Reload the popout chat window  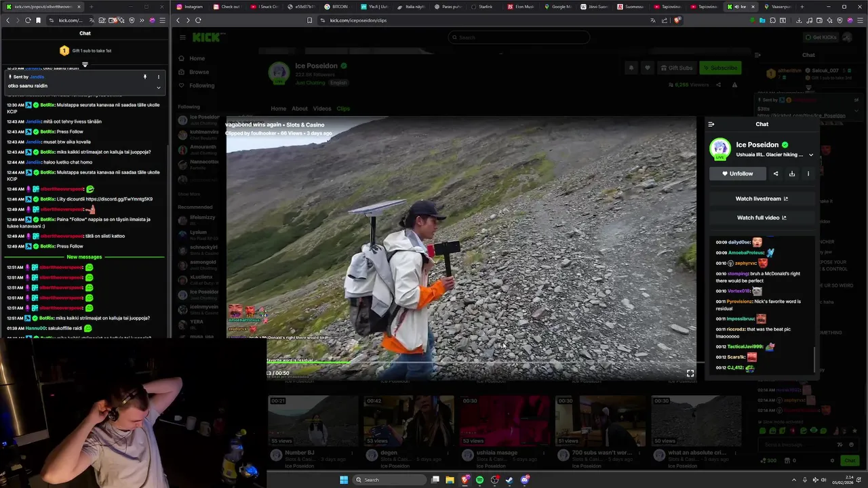(28, 20)
